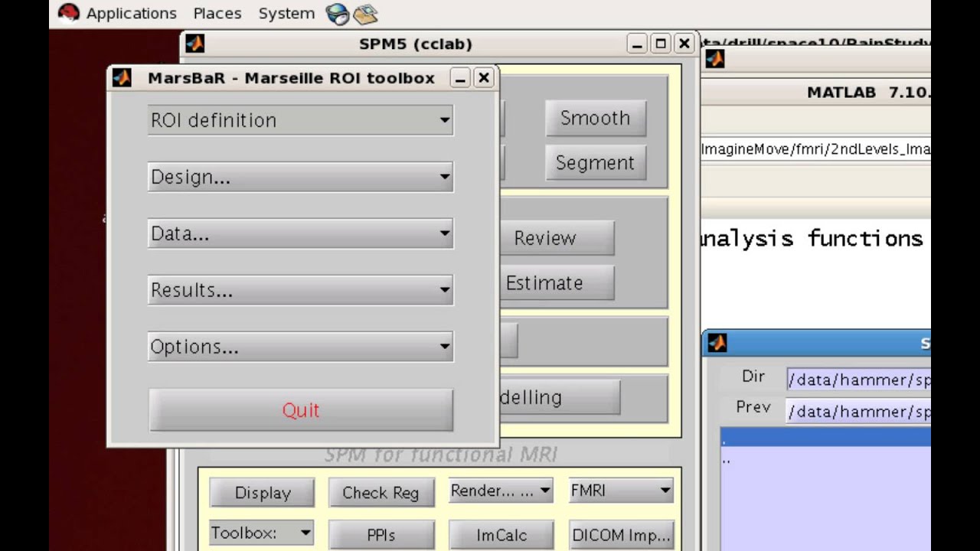
Task: Expand the Results... dropdown in MarsBaR
Action: 300,290
